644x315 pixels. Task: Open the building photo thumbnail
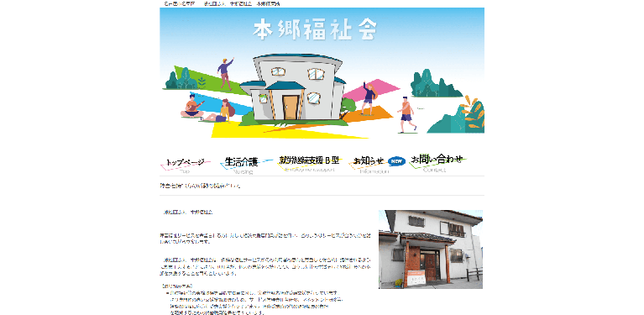point(431,249)
